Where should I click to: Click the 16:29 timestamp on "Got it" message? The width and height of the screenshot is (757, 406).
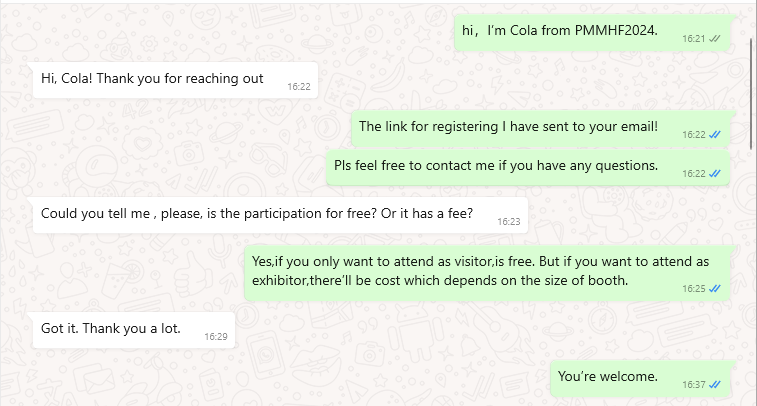click(216, 336)
